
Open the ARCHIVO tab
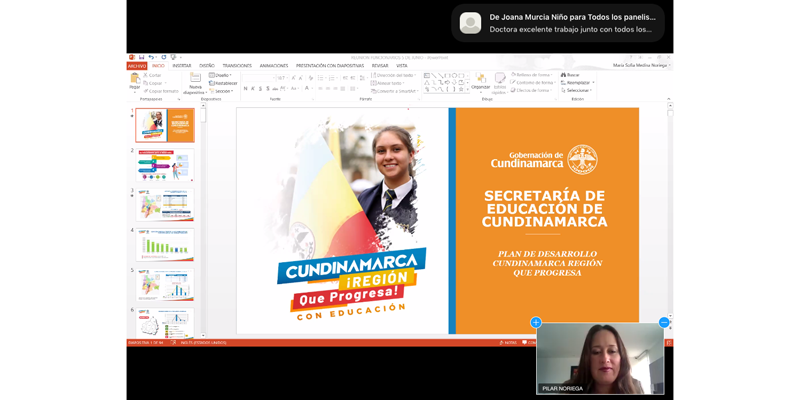pos(137,66)
